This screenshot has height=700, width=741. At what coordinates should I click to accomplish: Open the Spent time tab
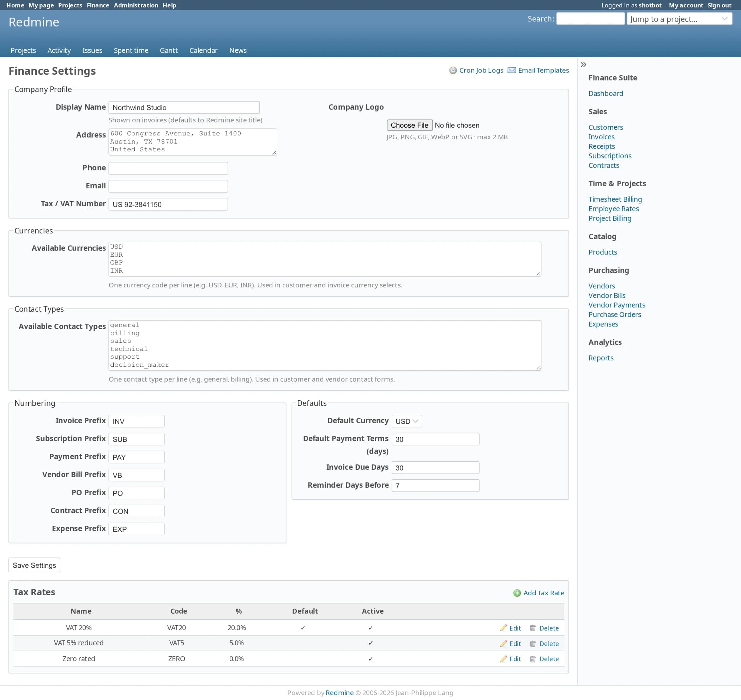coord(131,50)
